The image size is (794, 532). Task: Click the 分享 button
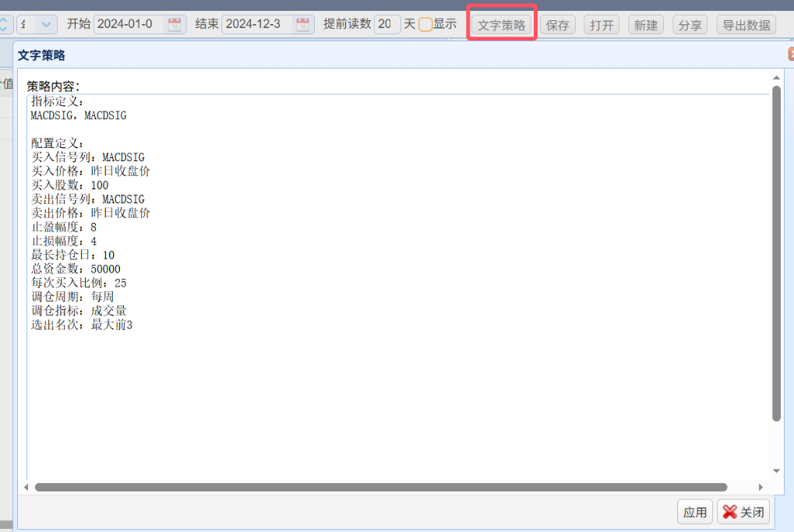pos(690,25)
